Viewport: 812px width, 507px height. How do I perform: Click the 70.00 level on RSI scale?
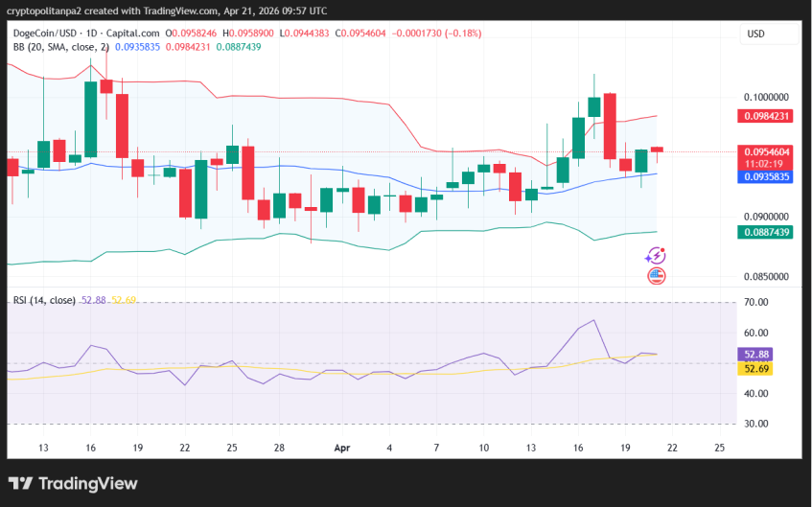click(757, 302)
